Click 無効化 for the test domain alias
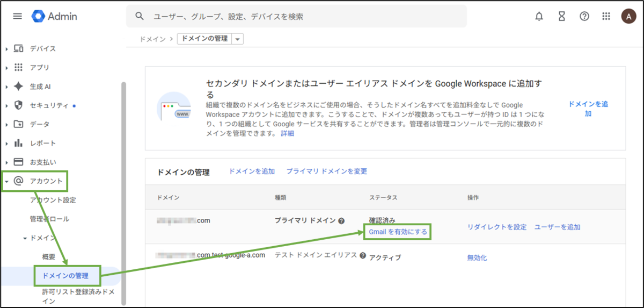Image resolution: width=644 pixels, height=308 pixels. (x=477, y=257)
